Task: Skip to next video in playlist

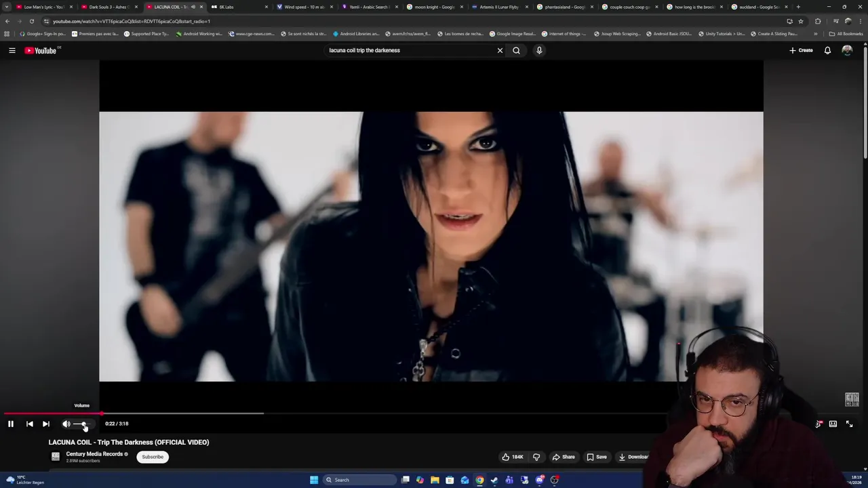Action: pyautogui.click(x=46, y=424)
